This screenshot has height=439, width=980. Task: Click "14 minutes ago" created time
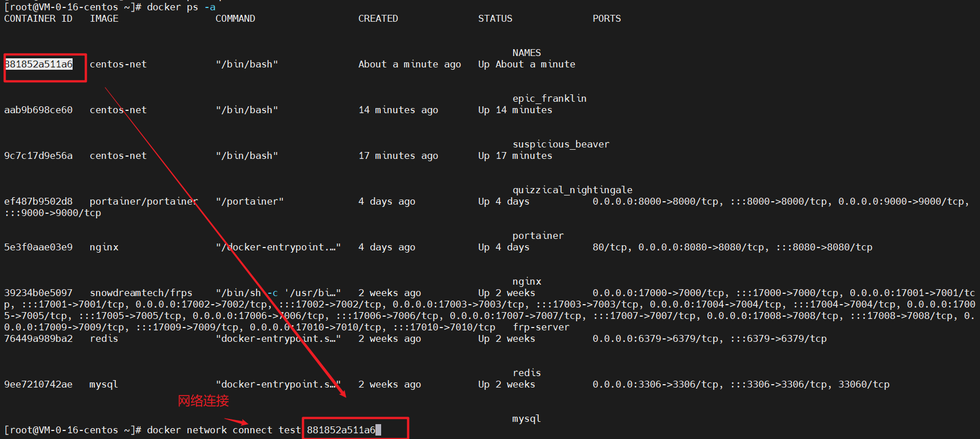(x=398, y=110)
